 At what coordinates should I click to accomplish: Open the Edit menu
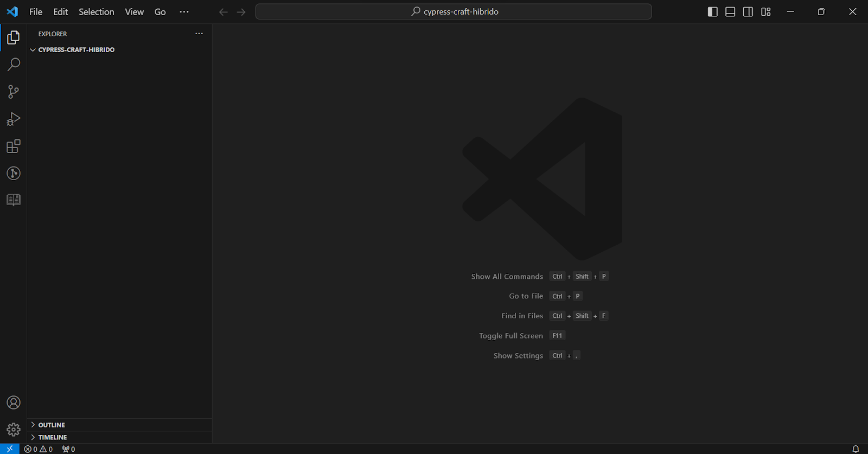click(61, 12)
